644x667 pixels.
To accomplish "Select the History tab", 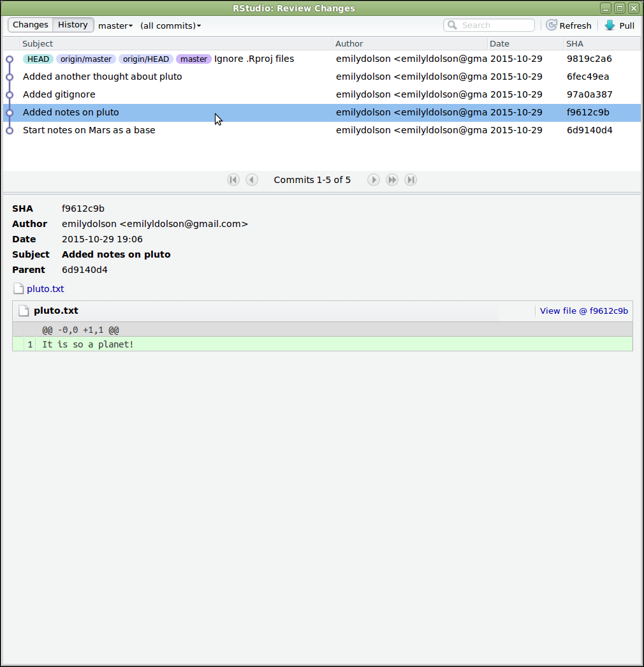I will [x=72, y=24].
